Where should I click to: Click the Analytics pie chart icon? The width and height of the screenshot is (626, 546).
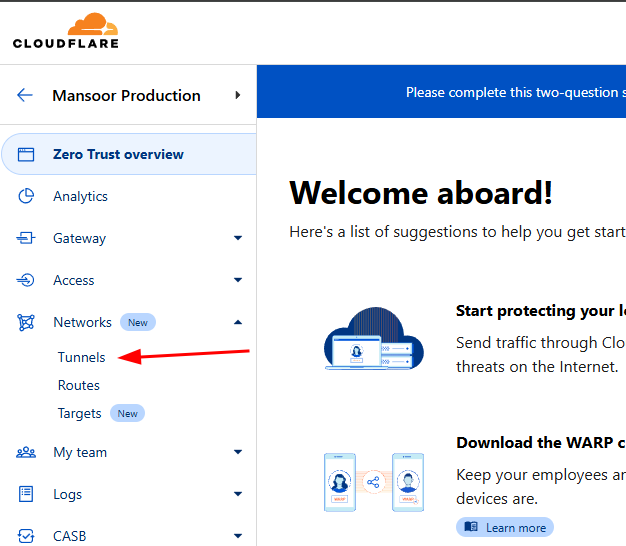[26, 197]
